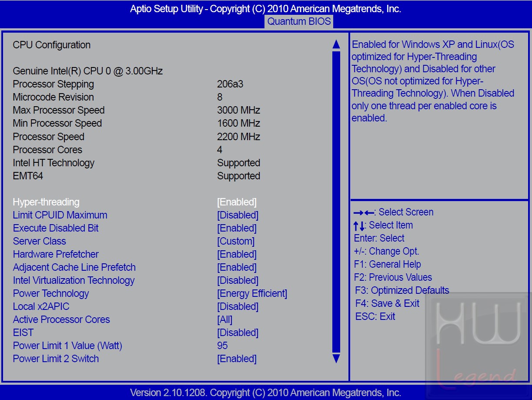Toggle the Limit CPUID Maximum [Disabled] value

[x=238, y=215]
